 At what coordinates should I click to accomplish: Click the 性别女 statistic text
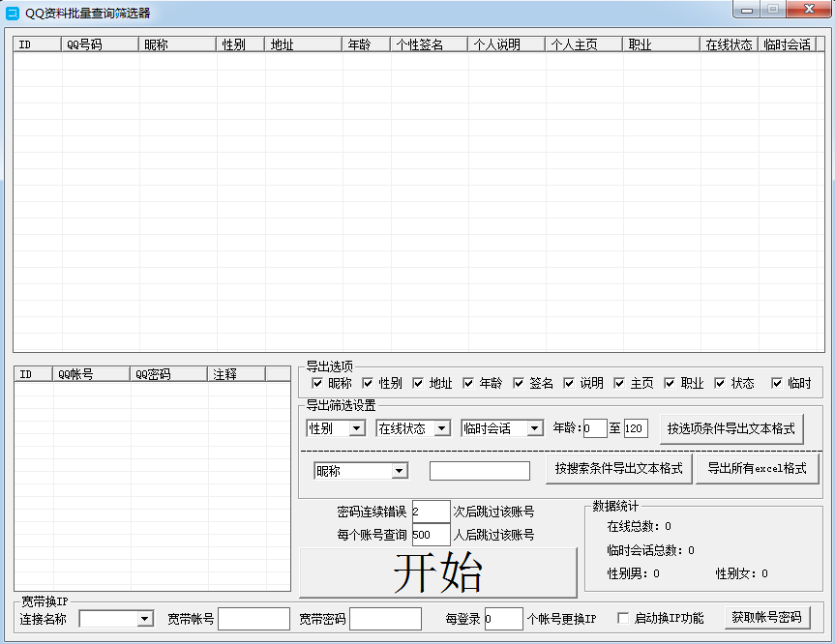742,573
